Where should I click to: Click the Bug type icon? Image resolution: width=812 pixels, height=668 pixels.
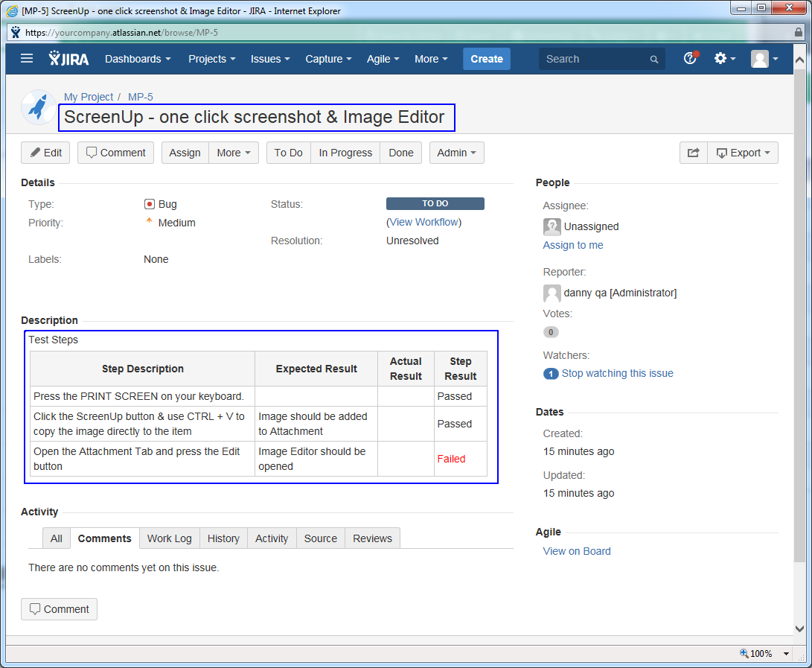150,204
